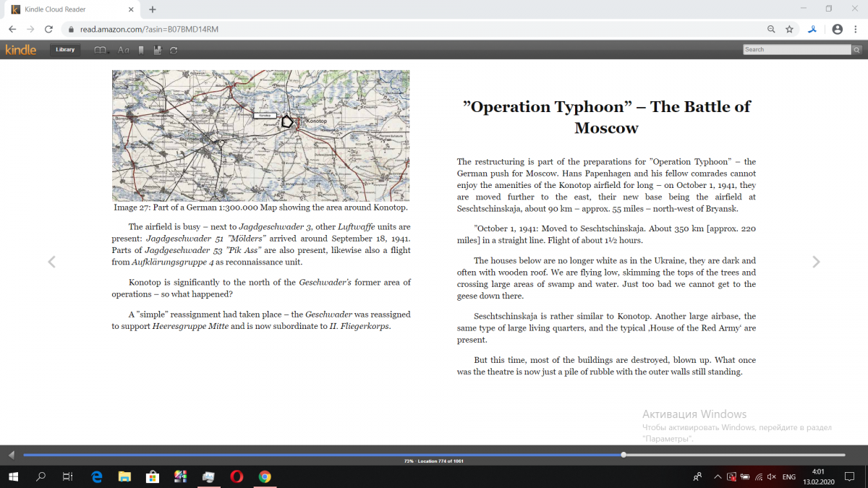Click the Konotop map image
The height and width of the screenshot is (488, 868).
coord(260,135)
